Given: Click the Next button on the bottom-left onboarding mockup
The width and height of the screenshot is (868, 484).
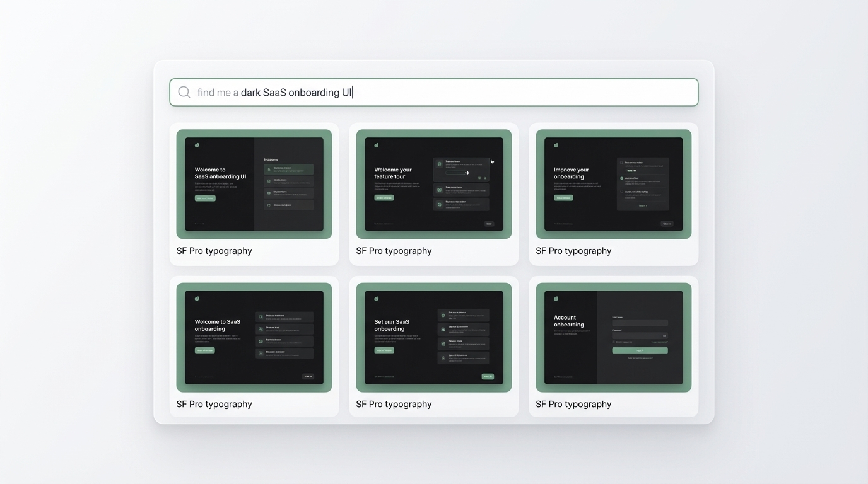Looking at the screenshot, I should tap(308, 376).
